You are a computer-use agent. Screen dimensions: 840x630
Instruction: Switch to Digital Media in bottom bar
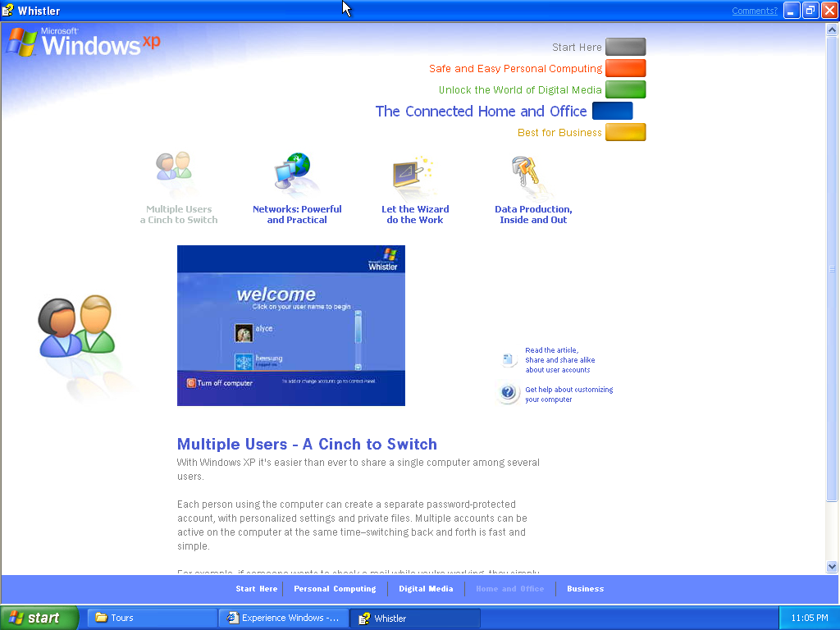pyautogui.click(x=426, y=589)
